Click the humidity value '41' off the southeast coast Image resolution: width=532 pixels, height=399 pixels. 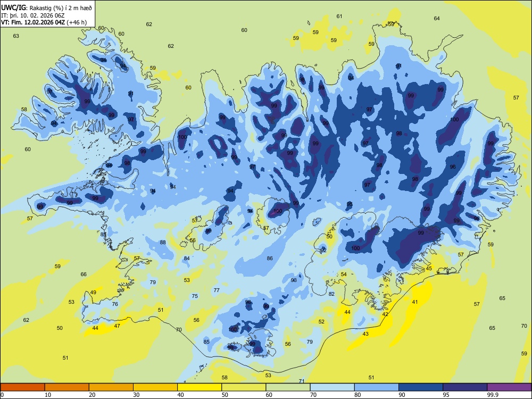[415, 302]
